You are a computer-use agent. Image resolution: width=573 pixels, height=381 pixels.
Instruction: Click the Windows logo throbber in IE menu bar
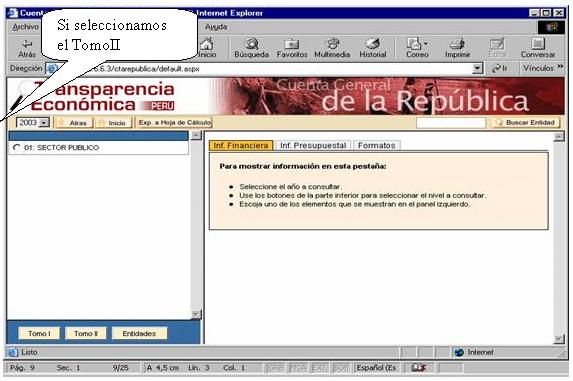point(551,27)
